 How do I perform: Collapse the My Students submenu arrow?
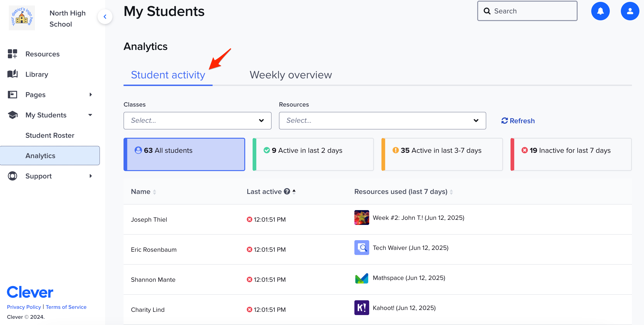point(90,115)
